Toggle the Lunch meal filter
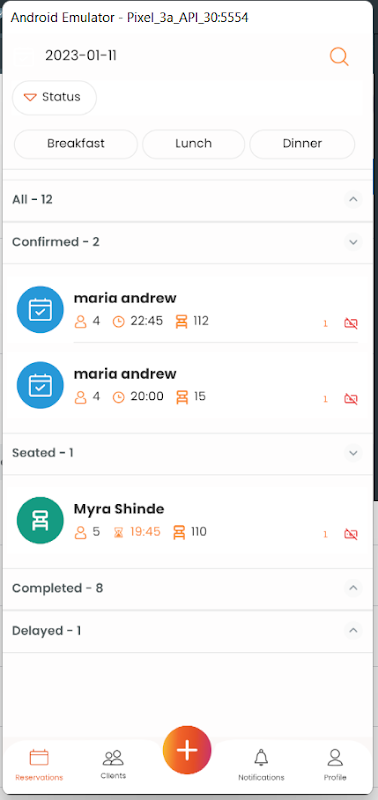 point(193,144)
